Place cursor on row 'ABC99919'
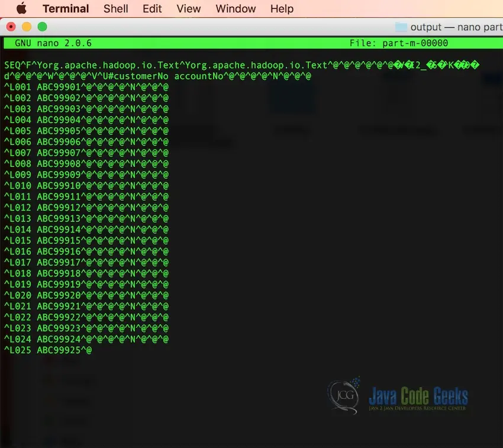503x448 pixels. pyautogui.click(x=86, y=284)
